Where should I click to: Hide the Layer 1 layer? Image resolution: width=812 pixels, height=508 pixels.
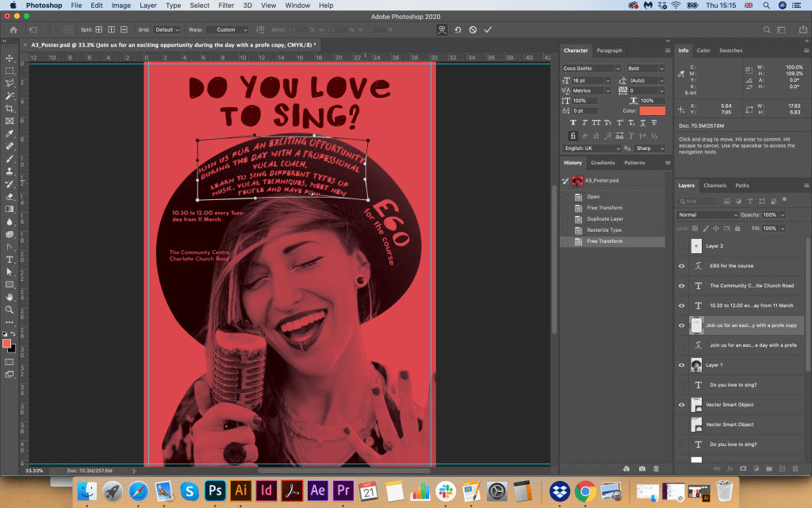[681, 365]
